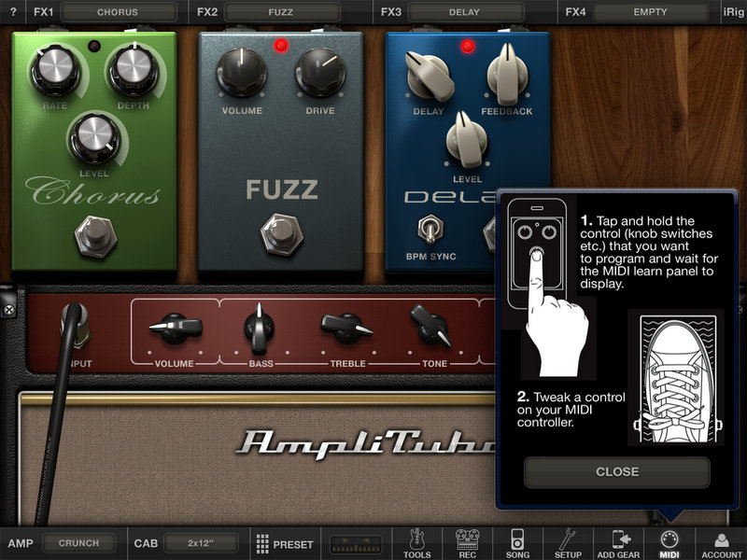Flip the BPM Sync switch
The image size is (747, 560).
point(430,229)
